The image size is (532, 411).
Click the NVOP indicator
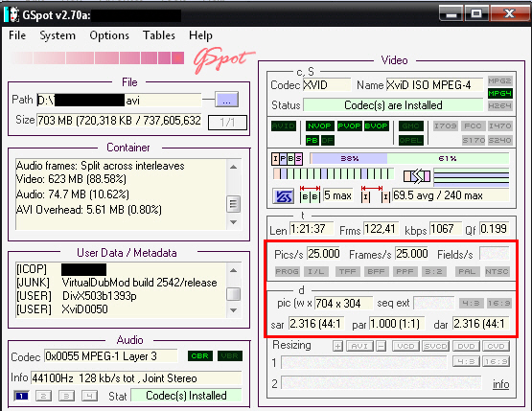[319, 126]
